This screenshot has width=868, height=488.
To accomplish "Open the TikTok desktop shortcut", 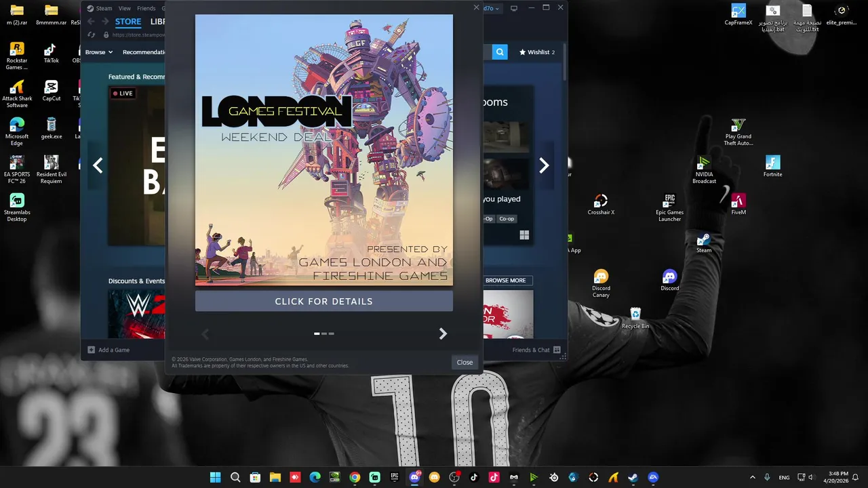I will point(51,54).
